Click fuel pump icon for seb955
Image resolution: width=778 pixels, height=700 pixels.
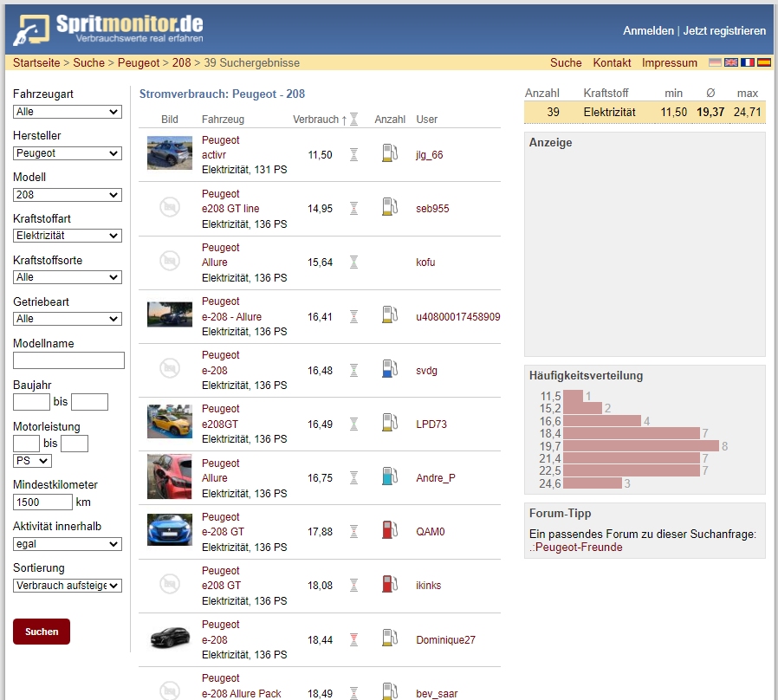(390, 207)
